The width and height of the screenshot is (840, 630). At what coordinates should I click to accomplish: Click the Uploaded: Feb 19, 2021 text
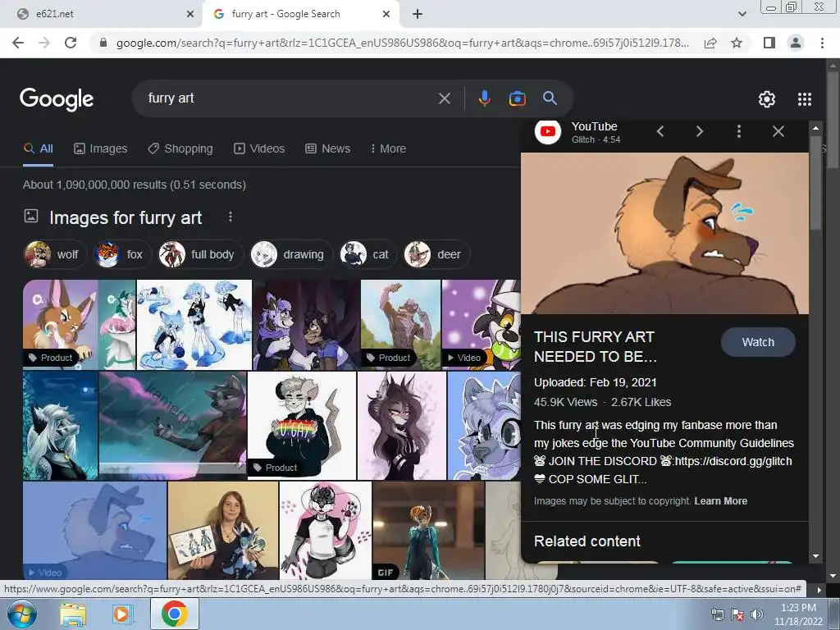pos(596,382)
